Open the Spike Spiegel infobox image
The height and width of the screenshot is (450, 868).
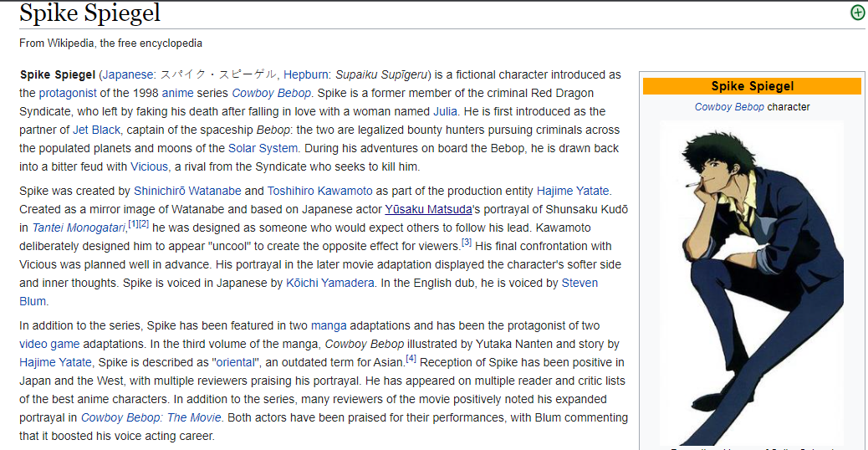[752, 280]
